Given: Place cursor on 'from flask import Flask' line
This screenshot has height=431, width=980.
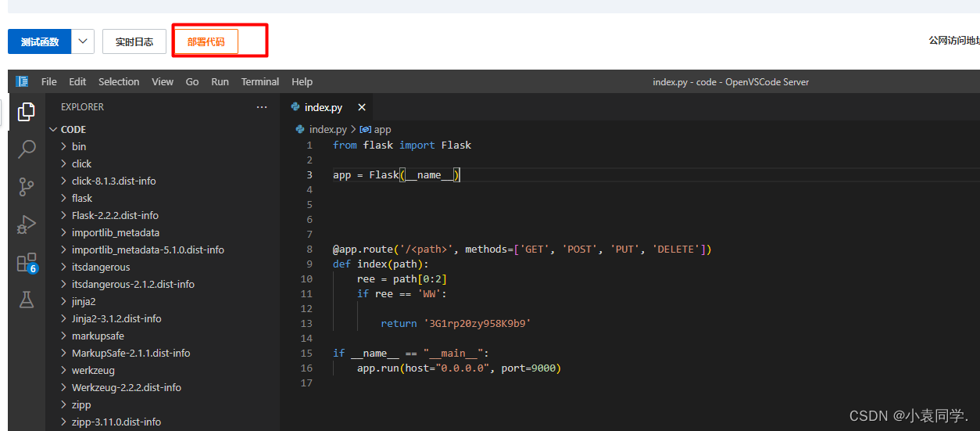Looking at the screenshot, I should (x=402, y=145).
